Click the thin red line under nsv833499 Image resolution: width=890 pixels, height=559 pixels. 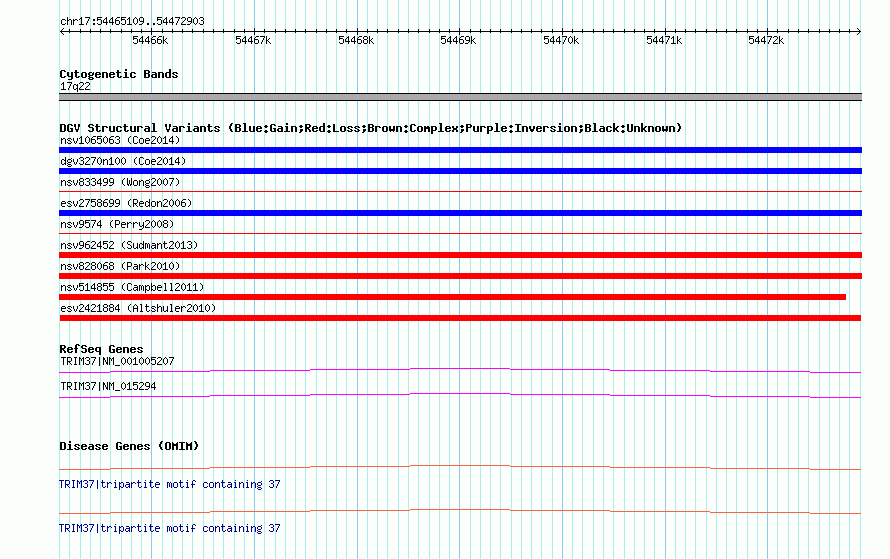460,192
